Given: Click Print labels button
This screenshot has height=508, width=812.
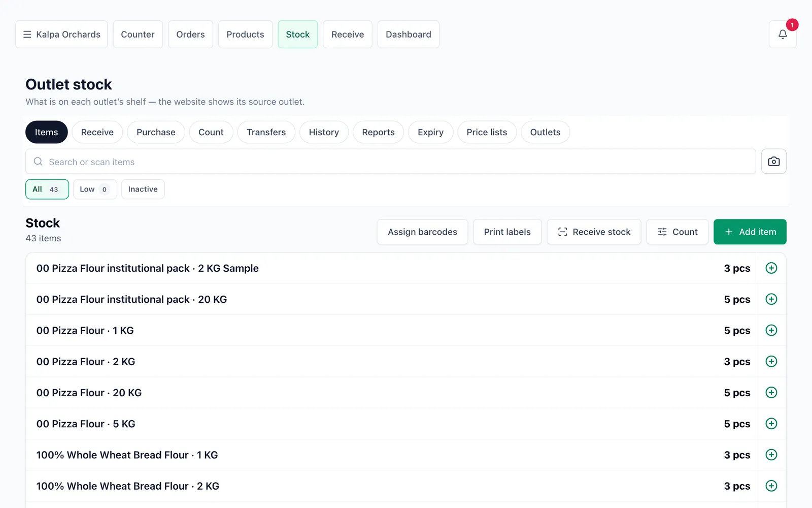Looking at the screenshot, I should click(x=507, y=232).
